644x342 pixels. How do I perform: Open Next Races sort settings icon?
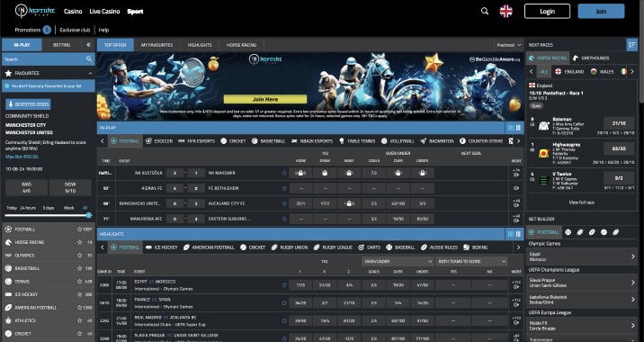pyautogui.click(x=631, y=45)
